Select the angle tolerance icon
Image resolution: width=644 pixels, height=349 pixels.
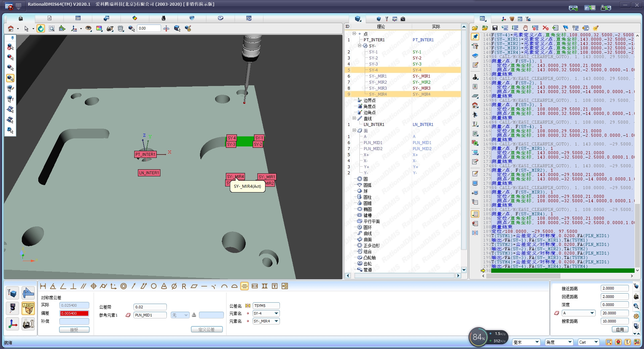[63, 286]
